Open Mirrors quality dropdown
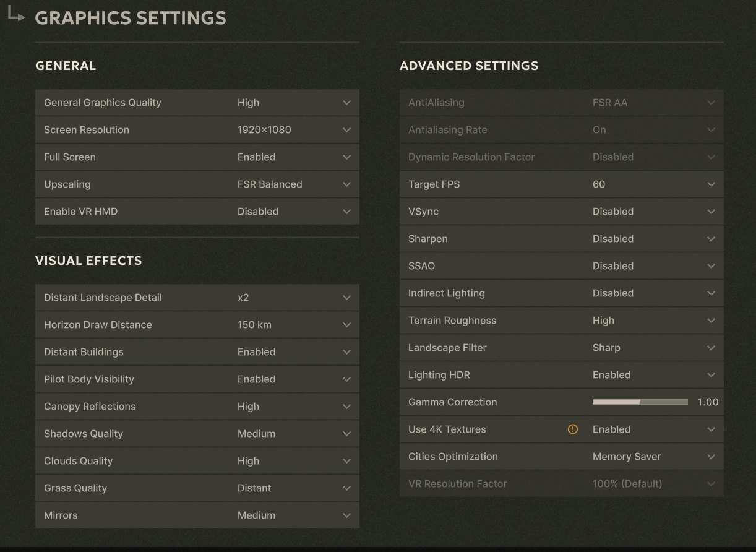Viewport: 756px width, 552px height. click(x=197, y=515)
